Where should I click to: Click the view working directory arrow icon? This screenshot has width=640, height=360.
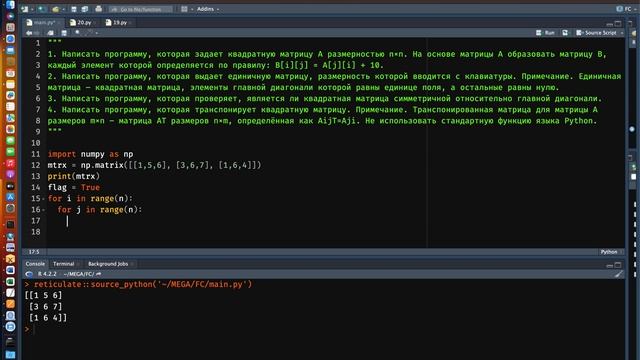tap(98, 274)
